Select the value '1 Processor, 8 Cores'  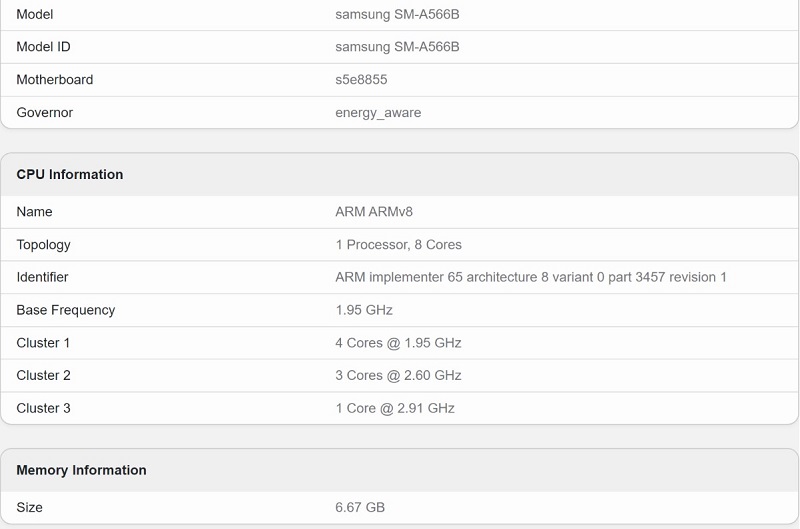pos(398,245)
